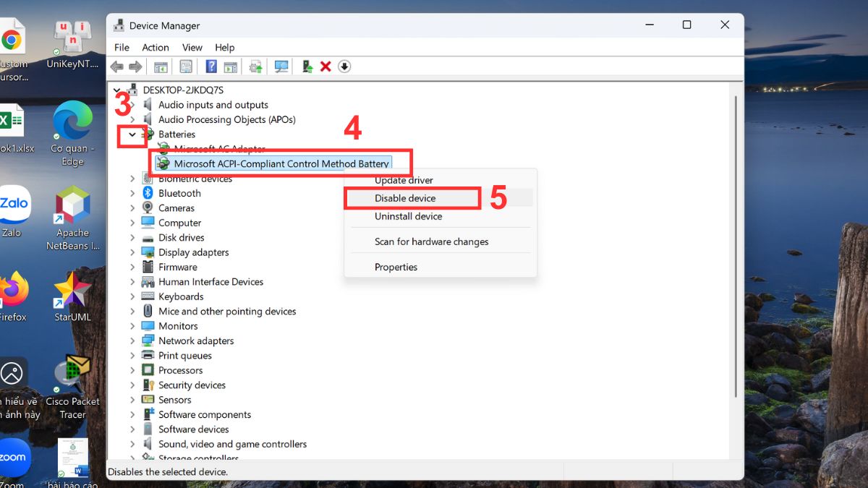Select Microsoft ACPI-Compliant Control Method Battery
The image size is (868, 488).
coord(281,163)
